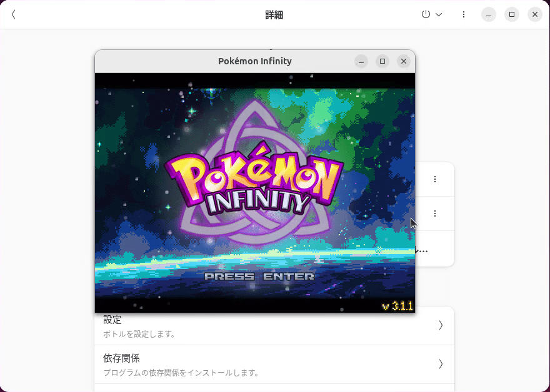Open the 依存関係 dependencies row
The height and width of the screenshot is (392, 550).
(274, 365)
